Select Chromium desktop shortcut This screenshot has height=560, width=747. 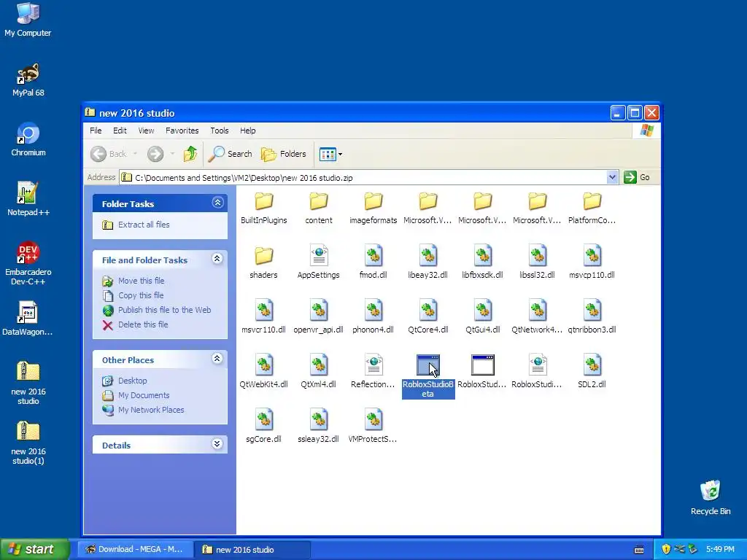pos(28,139)
